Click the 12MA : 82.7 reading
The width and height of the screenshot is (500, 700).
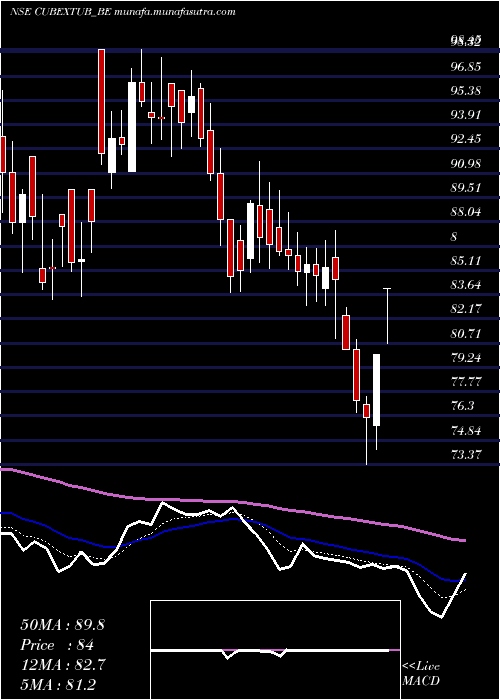(62, 665)
